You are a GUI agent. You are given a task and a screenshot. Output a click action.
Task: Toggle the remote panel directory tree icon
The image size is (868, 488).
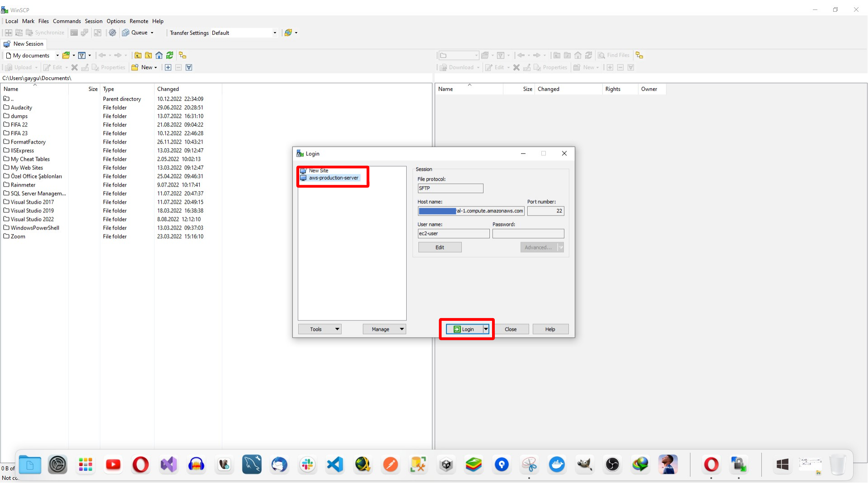[x=639, y=55]
